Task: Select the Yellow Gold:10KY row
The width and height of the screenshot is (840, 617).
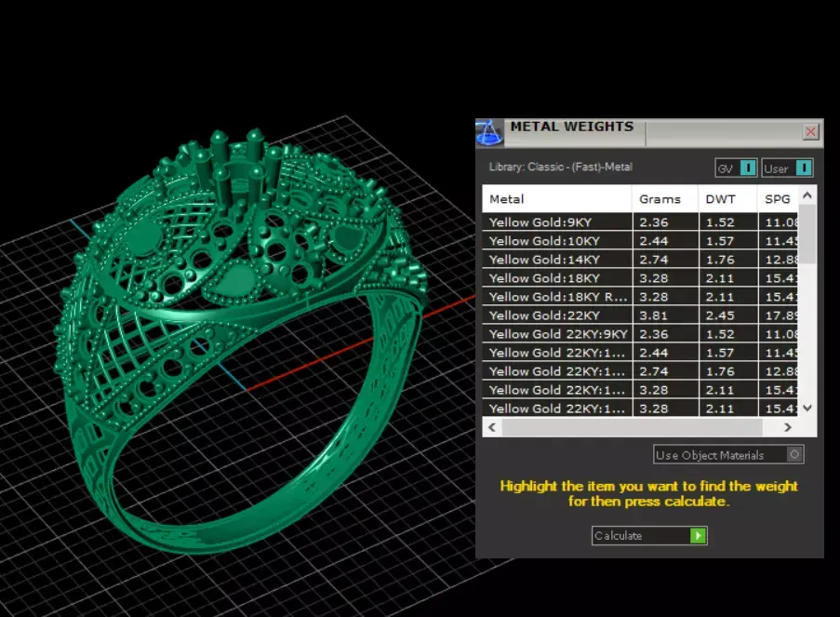Action: 640,241
